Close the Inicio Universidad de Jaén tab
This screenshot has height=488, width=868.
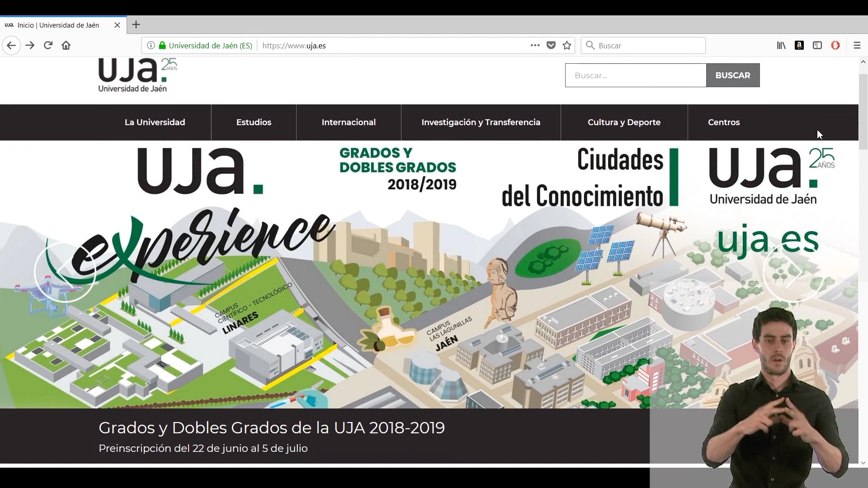pyautogui.click(x=118, y=25)
